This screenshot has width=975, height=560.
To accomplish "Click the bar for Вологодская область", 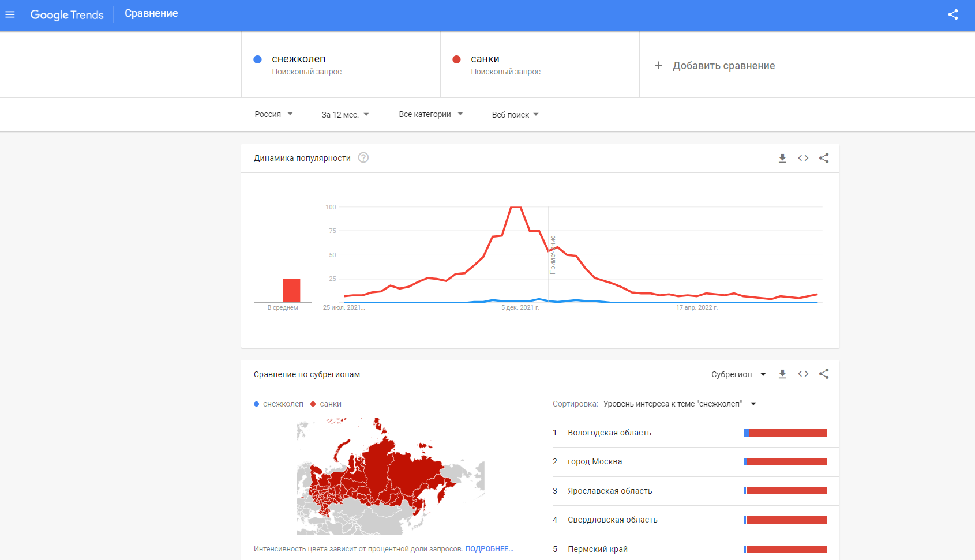I will (x=785, y=433).
